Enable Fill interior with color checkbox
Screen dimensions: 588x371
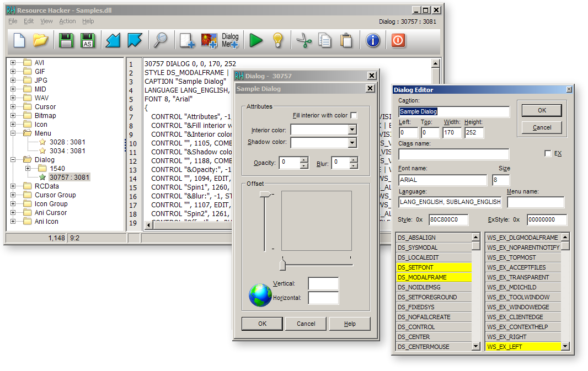click(x=354, y=115)
